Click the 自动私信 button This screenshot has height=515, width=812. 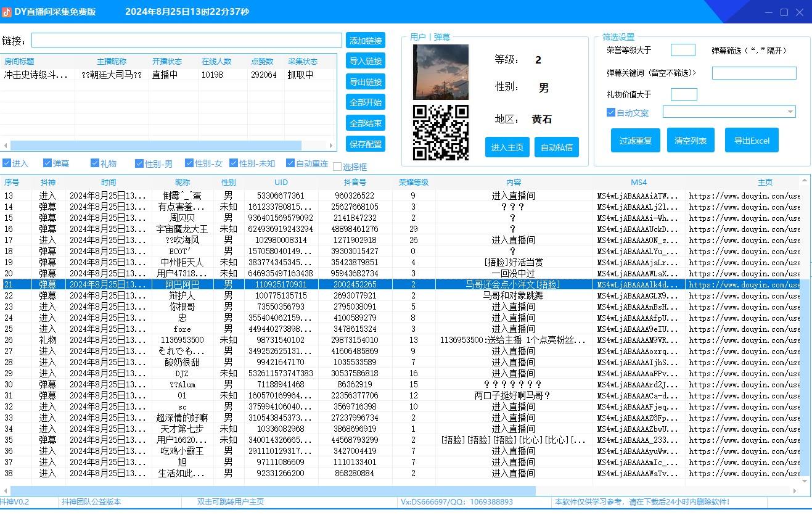[556, 147]
